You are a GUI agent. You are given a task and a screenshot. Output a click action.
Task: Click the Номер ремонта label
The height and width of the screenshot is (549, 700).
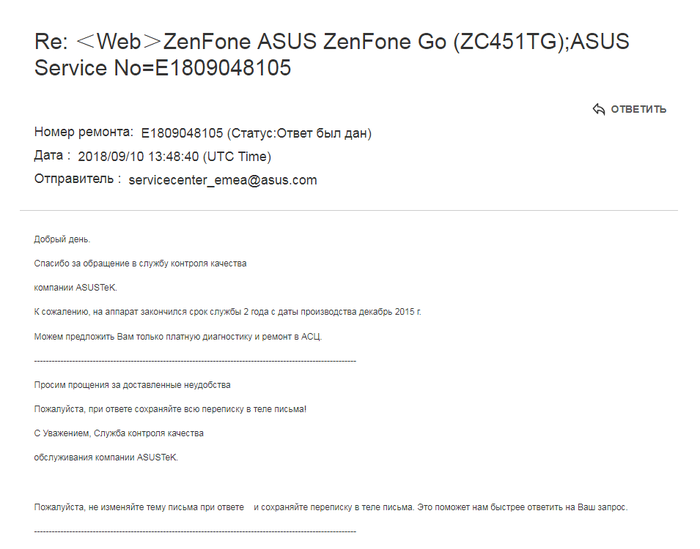83,132
